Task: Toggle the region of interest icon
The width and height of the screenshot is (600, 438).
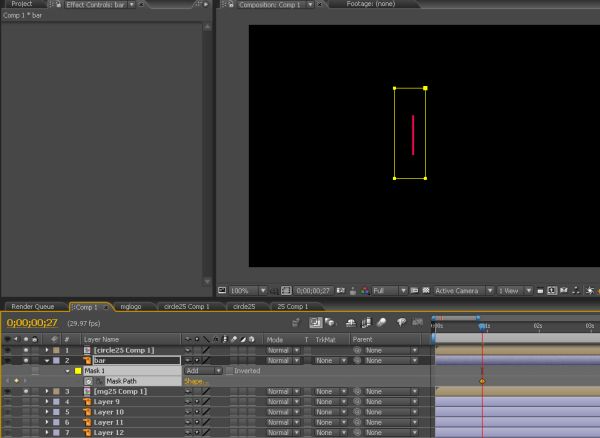Action: click(414, 291)
